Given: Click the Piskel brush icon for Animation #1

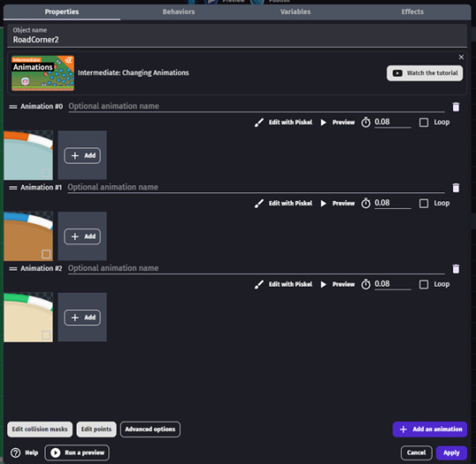Looking at the screenshot, I should tap(259, 203).
